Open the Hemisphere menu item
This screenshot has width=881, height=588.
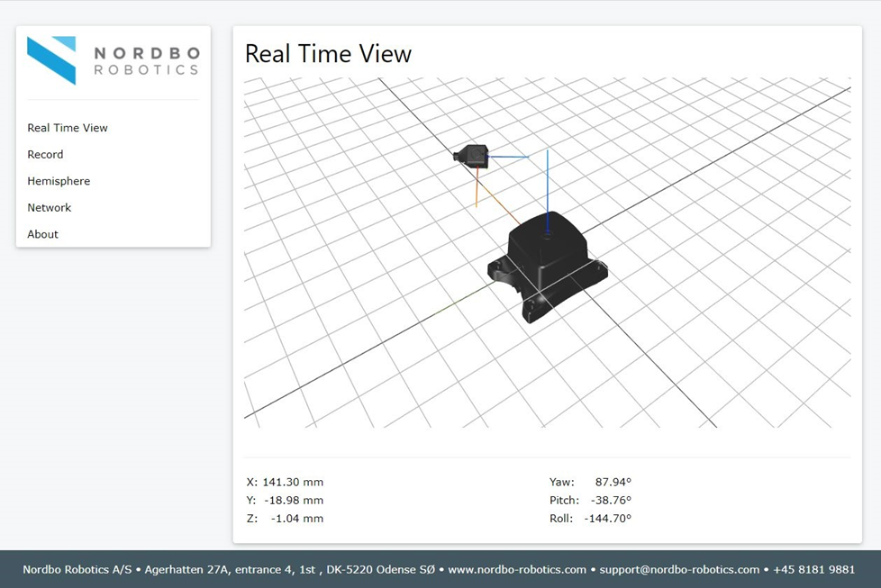(x=59, y=181)
